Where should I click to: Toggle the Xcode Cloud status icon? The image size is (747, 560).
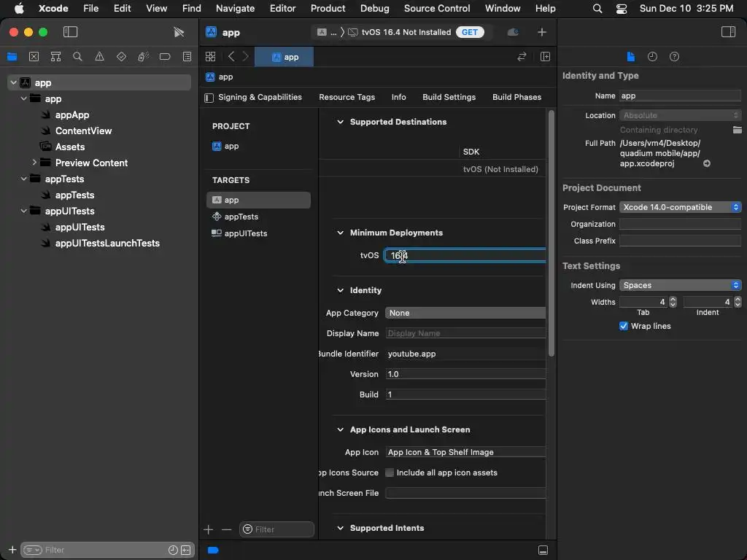[513, 32]
